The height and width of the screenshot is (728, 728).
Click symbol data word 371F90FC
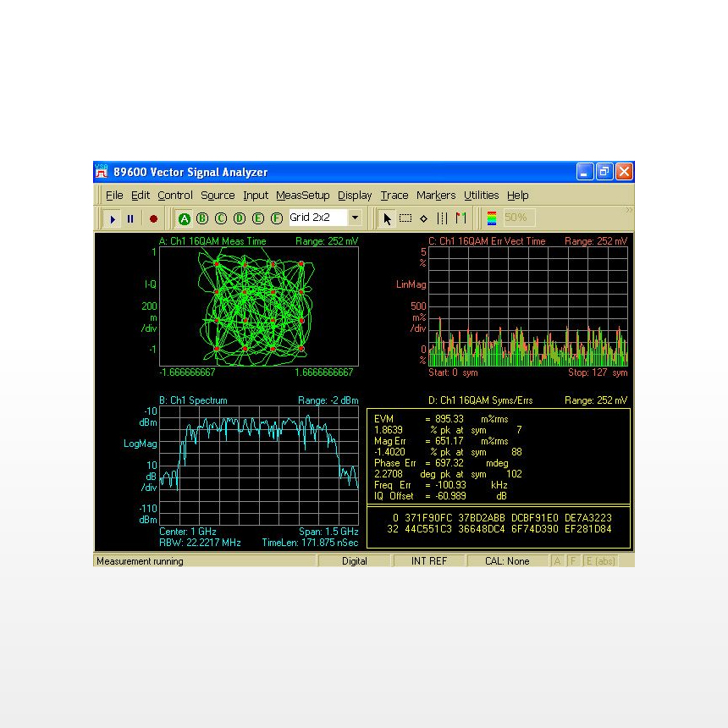(428, 518)
